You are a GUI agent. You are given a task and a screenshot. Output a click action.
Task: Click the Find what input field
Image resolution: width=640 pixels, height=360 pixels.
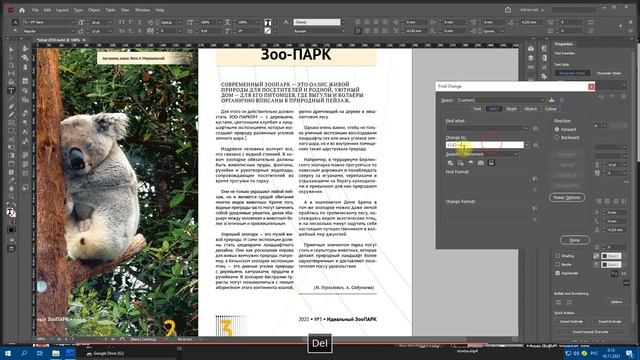coord(484,129)
